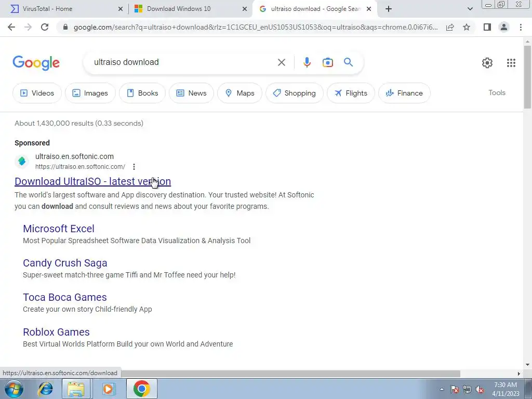Reload the Google search page
This screenshot has width=532, height=399.
(45, 27)
